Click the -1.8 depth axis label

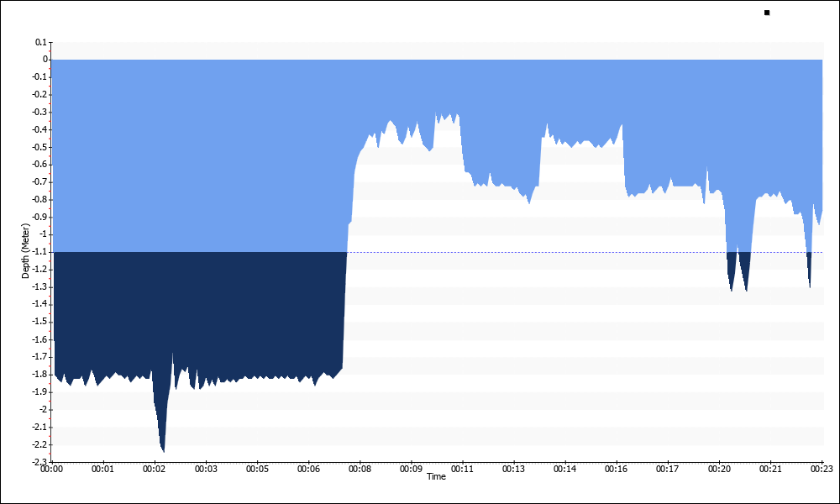tap(39, 375)
